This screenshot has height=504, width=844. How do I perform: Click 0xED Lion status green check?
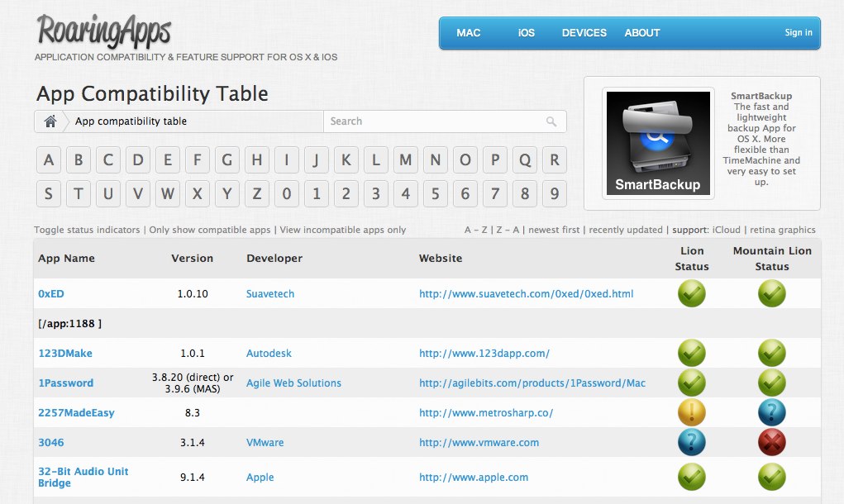692,293
